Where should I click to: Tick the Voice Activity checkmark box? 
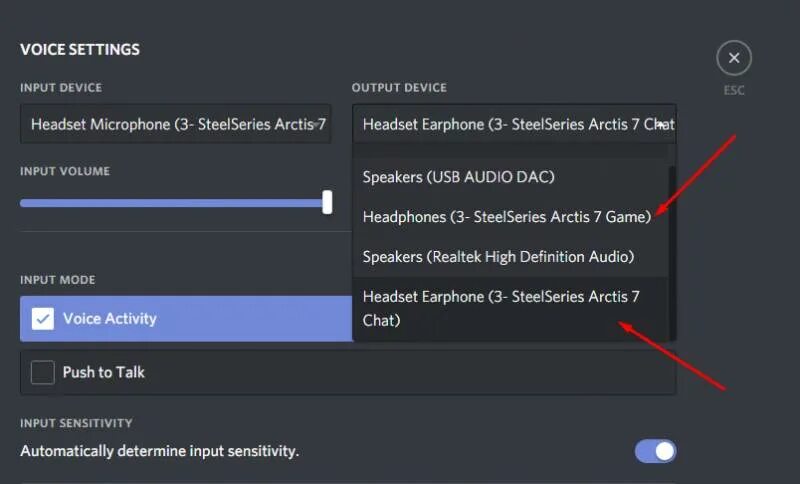[x=43, y=318]
